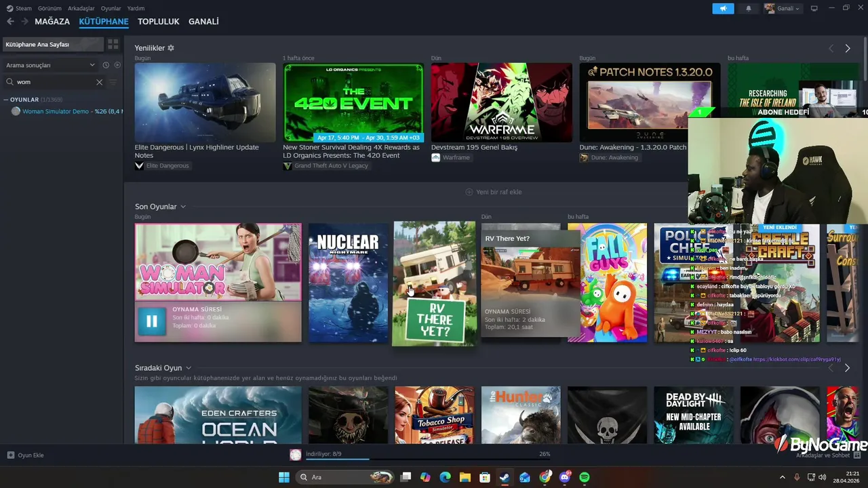Viewport: 868px width, 488px height.
Task: Open the collections grid view icon
Action: tap(113, 44)
